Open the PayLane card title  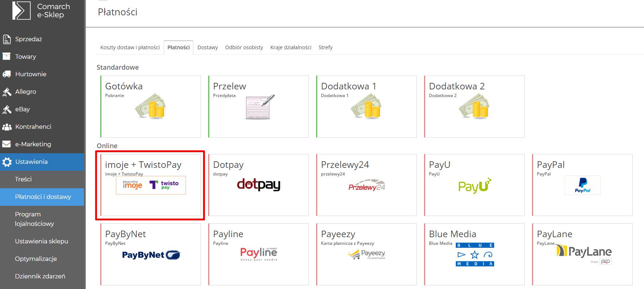(554, 234)
